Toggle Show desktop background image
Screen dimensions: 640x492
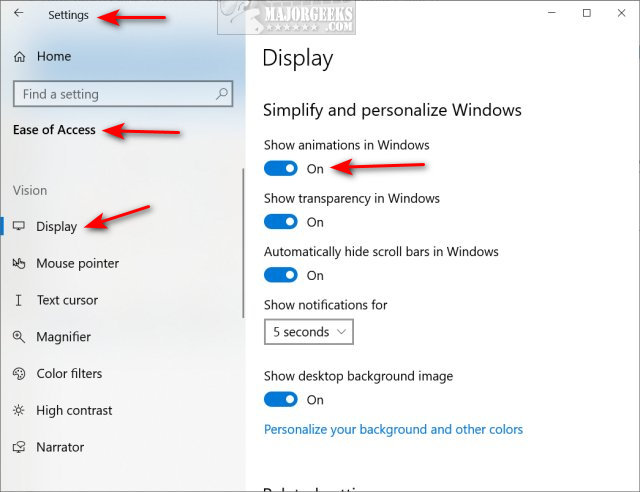tap(281, 399)
